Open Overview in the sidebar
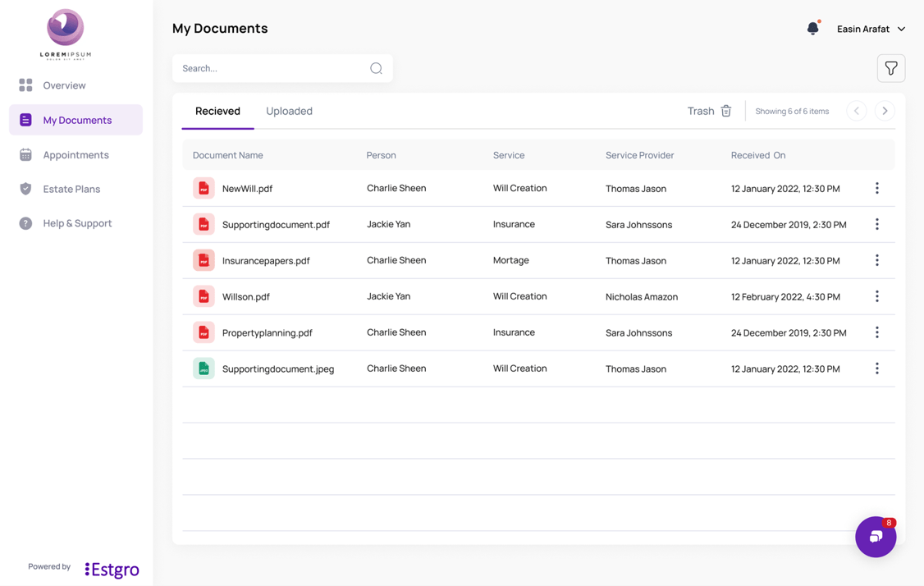 pyautogui.click(x=76, y=85)
